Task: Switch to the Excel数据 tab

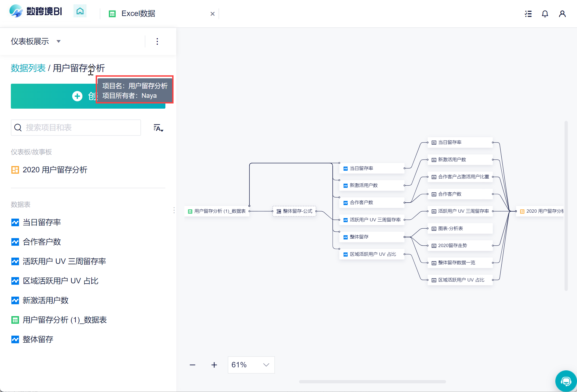Action: pyautogui.click(x=138, y=14)
